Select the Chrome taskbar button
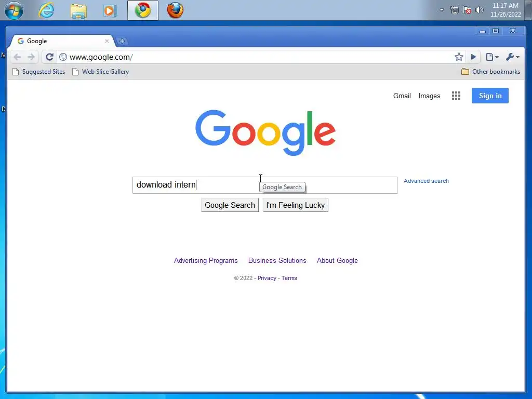The height and width of the screenshot is (399, 532). tap(143, 10)
